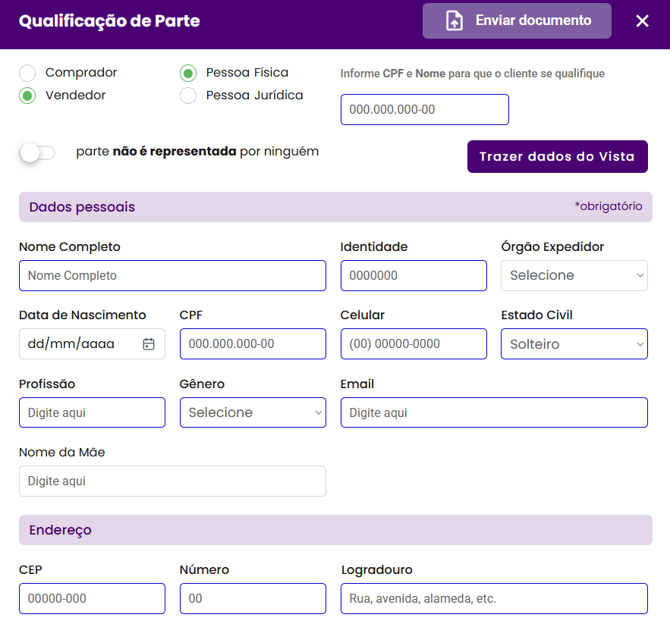This screenshot has width=670, height=624.
Task: Focus the Email input field
Action: (x=494, y=412)
